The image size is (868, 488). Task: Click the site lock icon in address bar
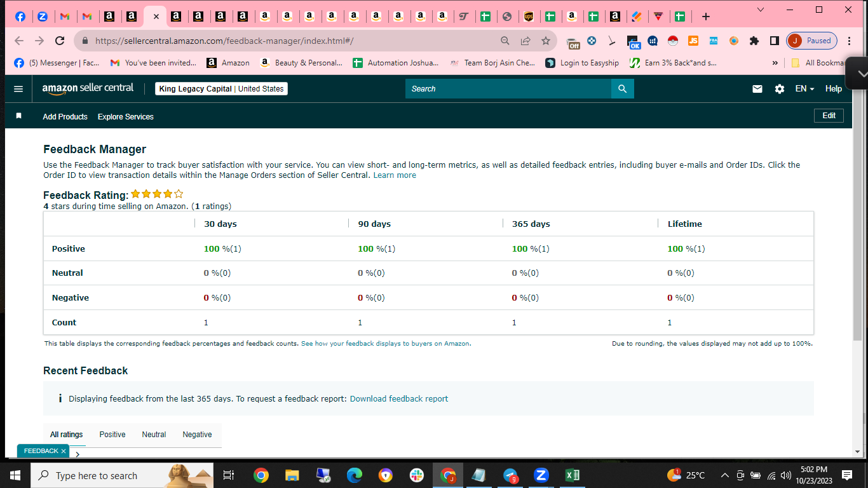85,41
